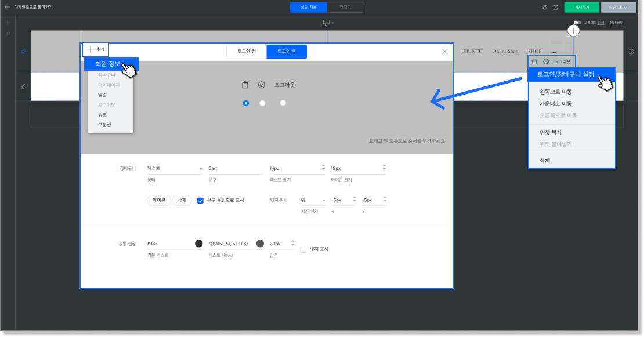Select the 겹치기 tab in top bar
Viewport: 644px width, 337px height.
345,8
